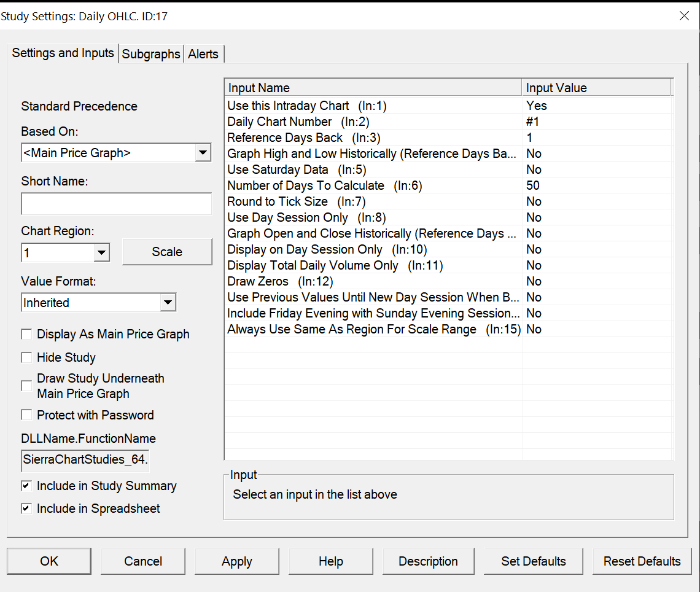The height and width of the screenshot is (592, 700).
Task: Click the Reset Defaults button
Action: [x=642, y=561]
